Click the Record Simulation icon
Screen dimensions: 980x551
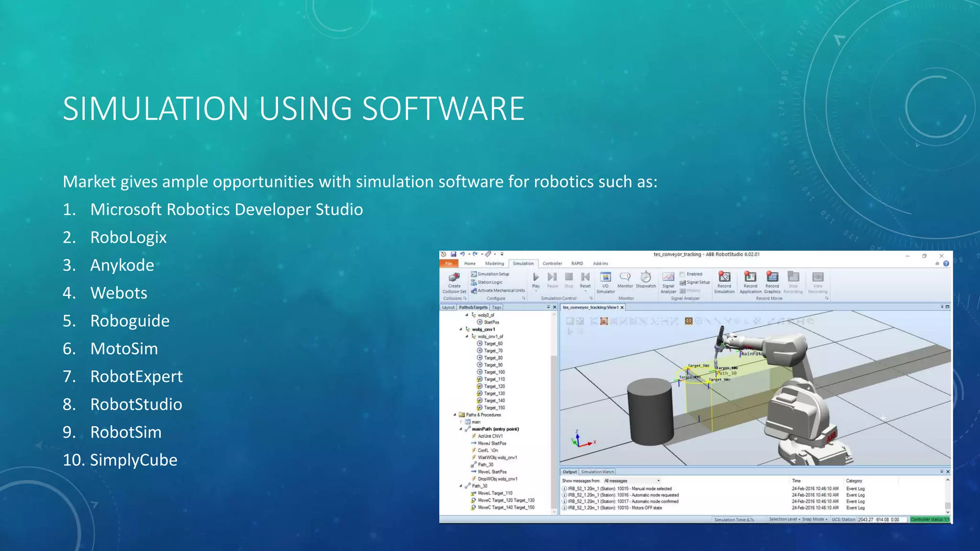[724, 277]
